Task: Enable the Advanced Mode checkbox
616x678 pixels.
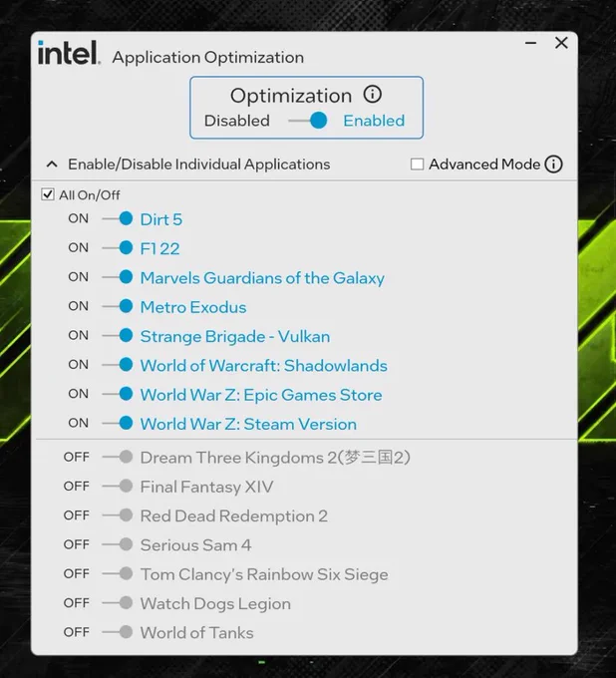Action: click(417, 165)
